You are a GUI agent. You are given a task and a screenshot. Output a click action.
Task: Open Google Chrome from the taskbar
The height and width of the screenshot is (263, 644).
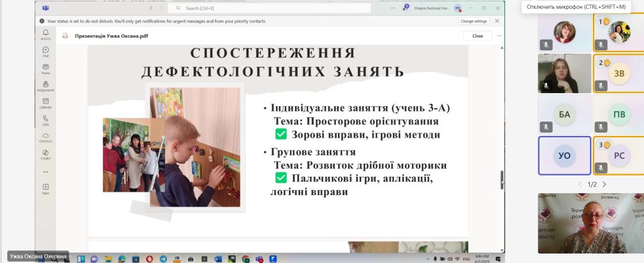tap(246, 259)
